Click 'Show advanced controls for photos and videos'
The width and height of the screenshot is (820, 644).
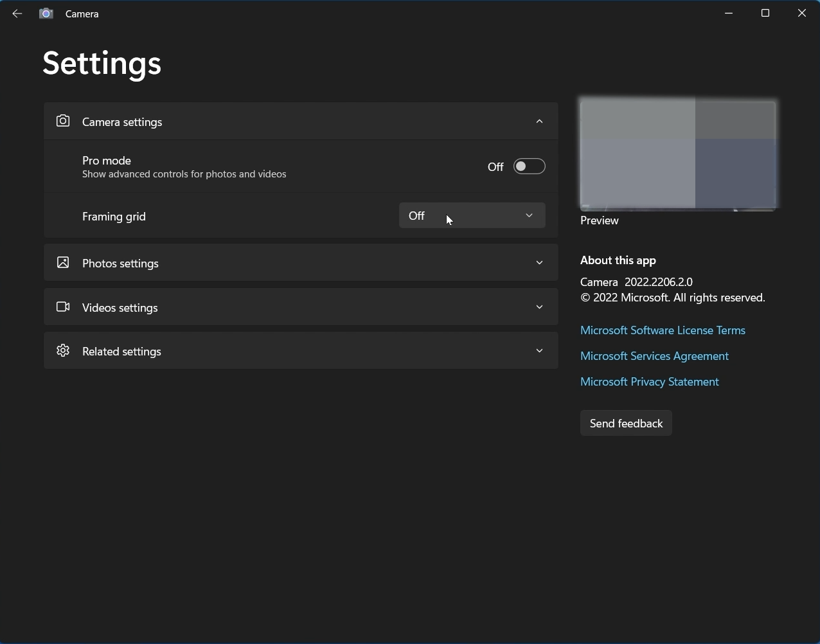coord(184,174)
